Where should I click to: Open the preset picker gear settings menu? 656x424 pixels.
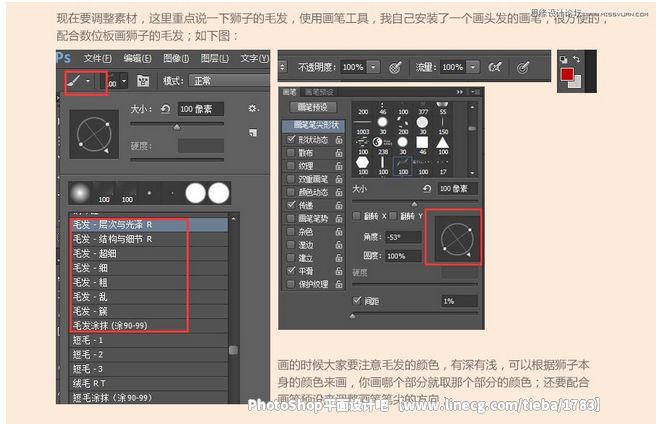[253, 108]
